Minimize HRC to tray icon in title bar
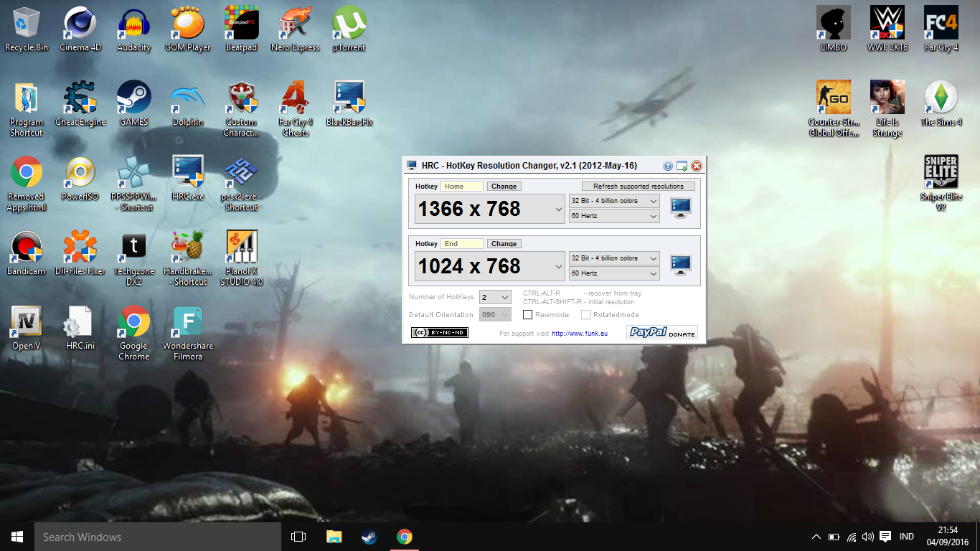The image size is (980, 551). [x=682, y=166]
